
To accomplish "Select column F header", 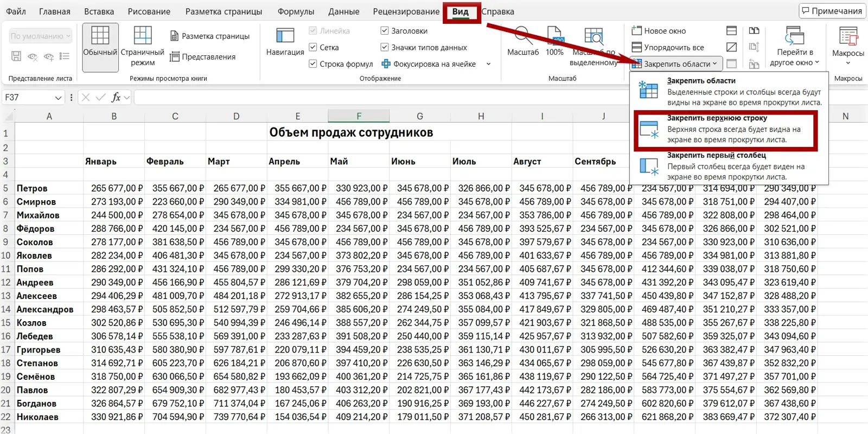I will [x=359, y=116].
